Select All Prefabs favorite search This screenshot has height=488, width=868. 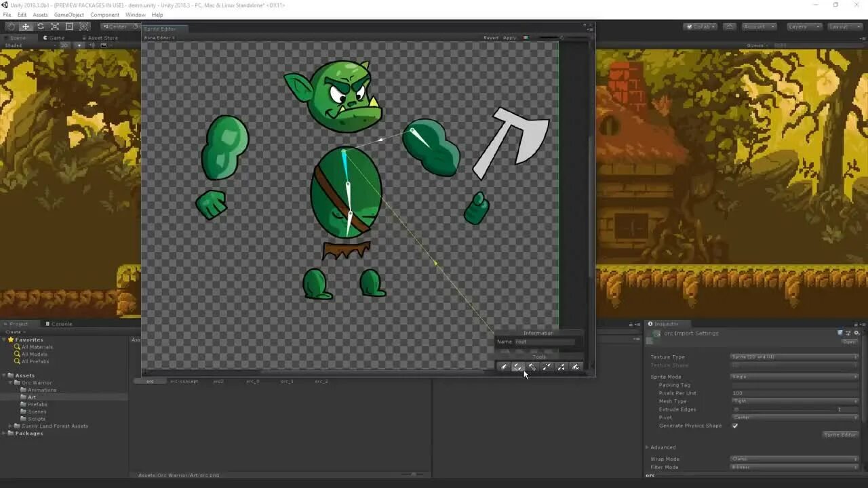35,361
